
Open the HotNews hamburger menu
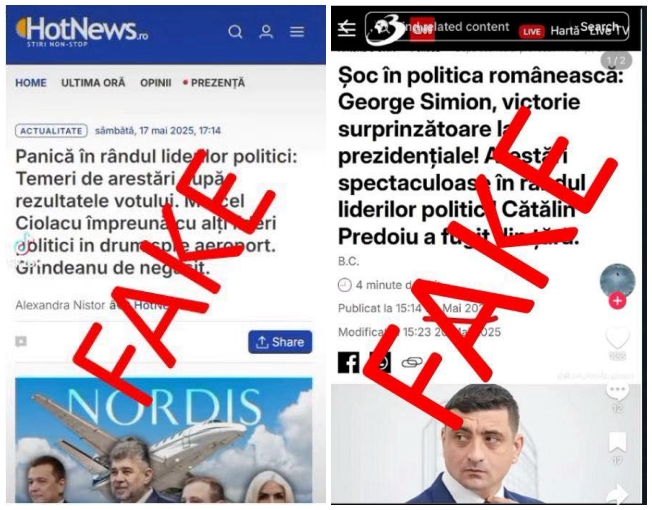(x=297, y=32)
